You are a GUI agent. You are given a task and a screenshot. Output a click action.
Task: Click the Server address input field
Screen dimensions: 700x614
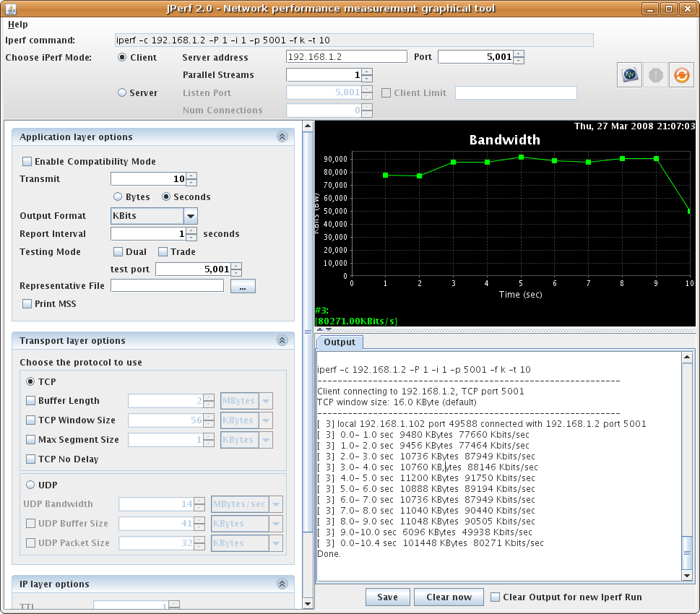coord(347,57)
